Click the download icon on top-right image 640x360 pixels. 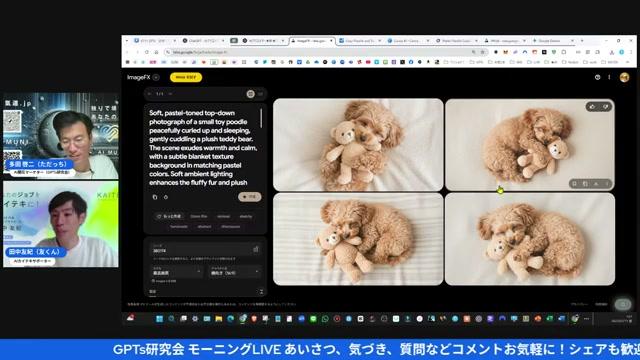pyautogui.click(x=596, y=184)
